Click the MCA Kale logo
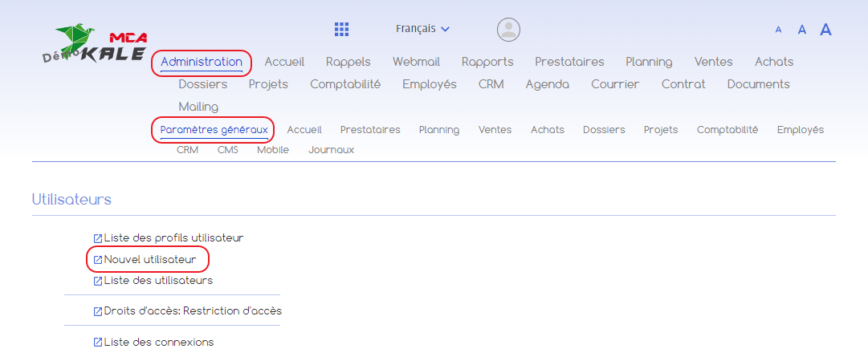 [96, 47]
